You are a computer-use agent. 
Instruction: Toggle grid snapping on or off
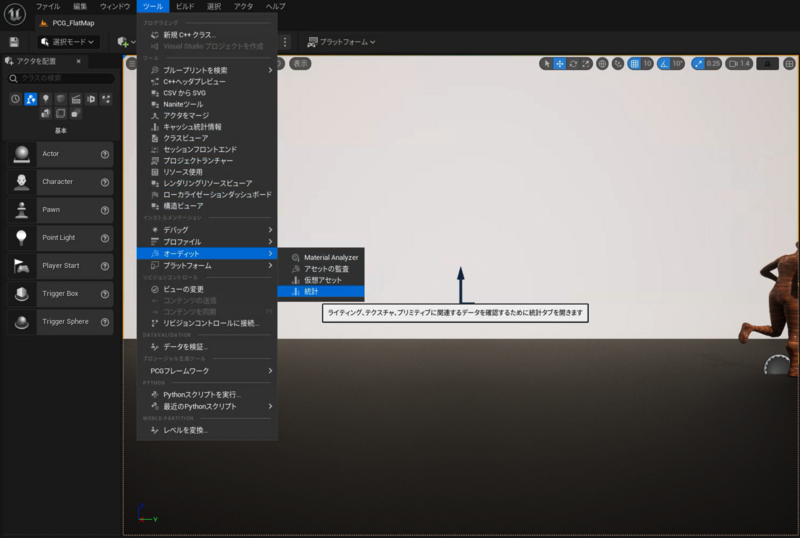(634, 64)
